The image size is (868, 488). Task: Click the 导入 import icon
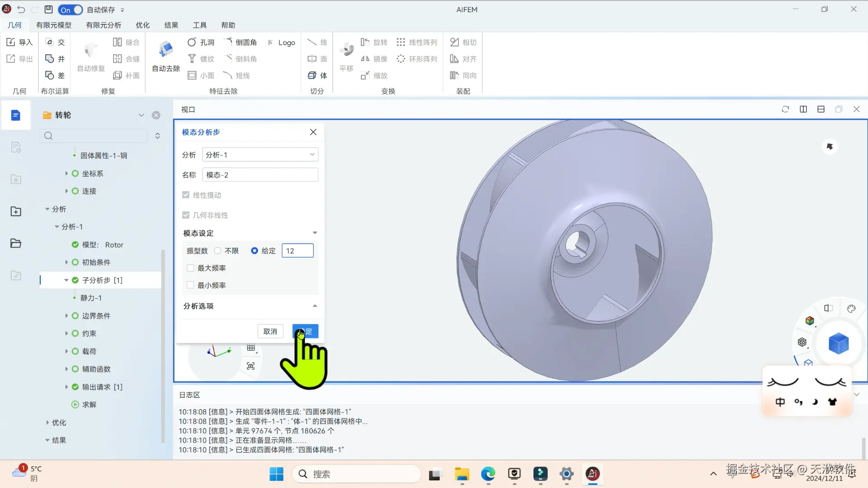point(11,42)
